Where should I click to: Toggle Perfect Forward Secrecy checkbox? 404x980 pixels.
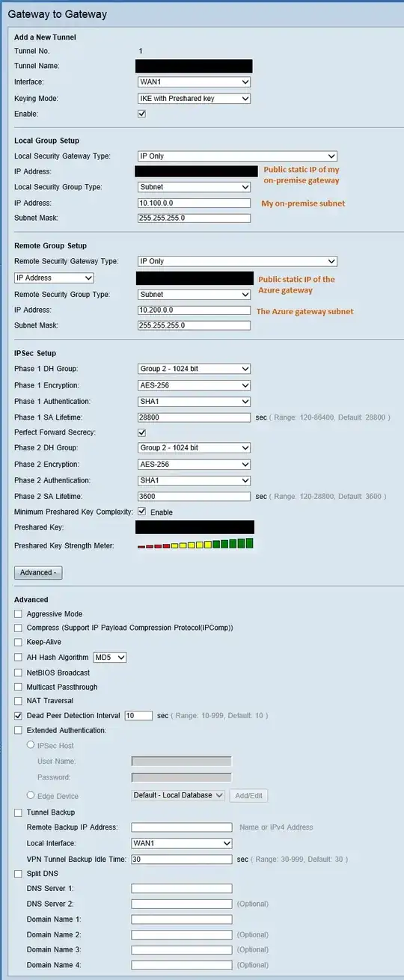click(x=141, y=432)
